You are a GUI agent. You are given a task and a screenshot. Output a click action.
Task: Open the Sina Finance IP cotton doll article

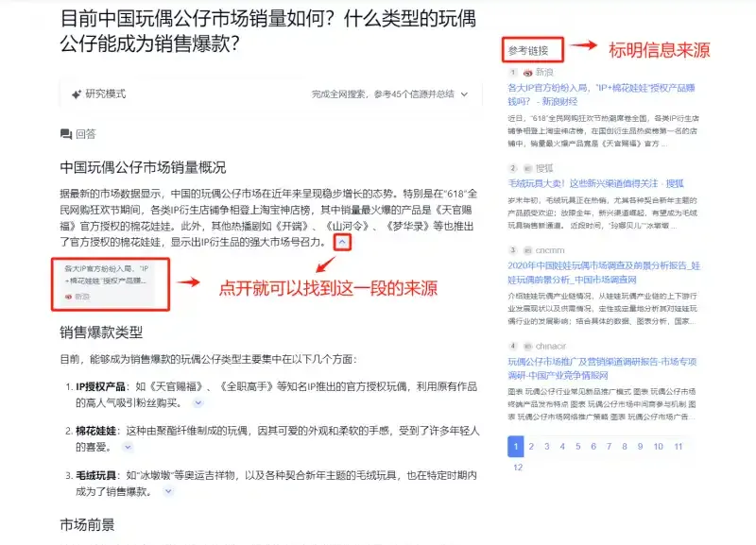click(x=601, y=94)
